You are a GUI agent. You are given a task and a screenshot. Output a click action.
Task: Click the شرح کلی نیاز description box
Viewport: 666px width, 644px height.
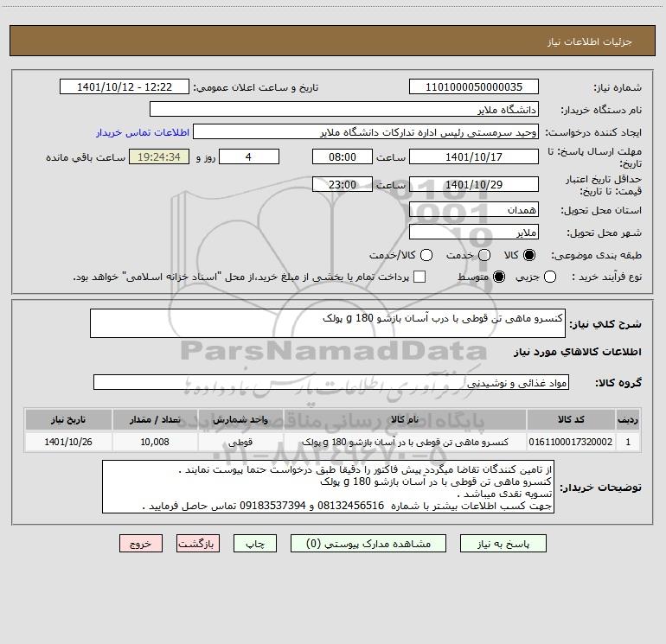(x=328, y=323)
